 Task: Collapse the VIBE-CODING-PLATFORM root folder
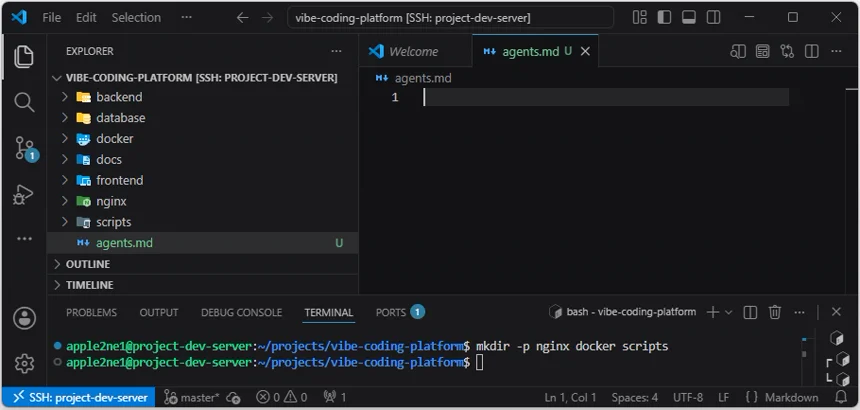point(203,78)
